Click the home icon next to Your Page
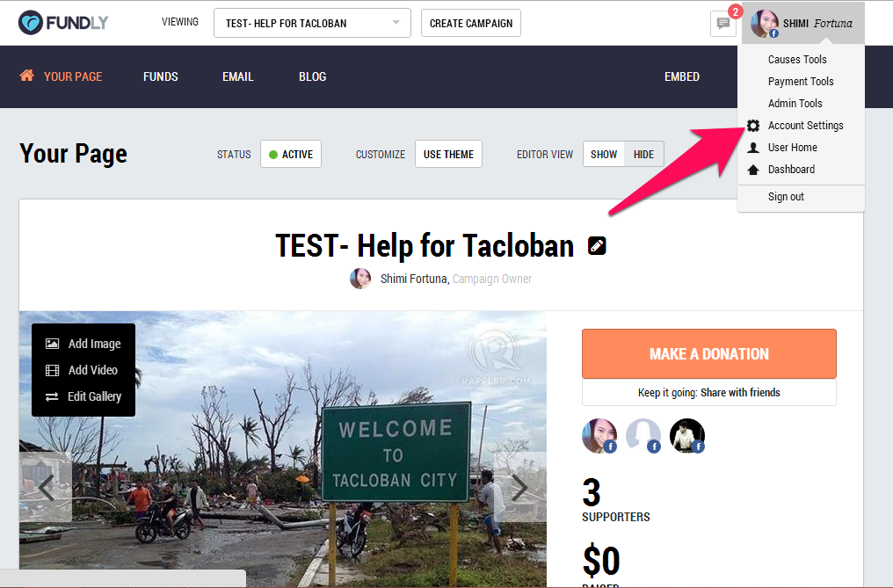The image size is (893, 588). point(26,76)
